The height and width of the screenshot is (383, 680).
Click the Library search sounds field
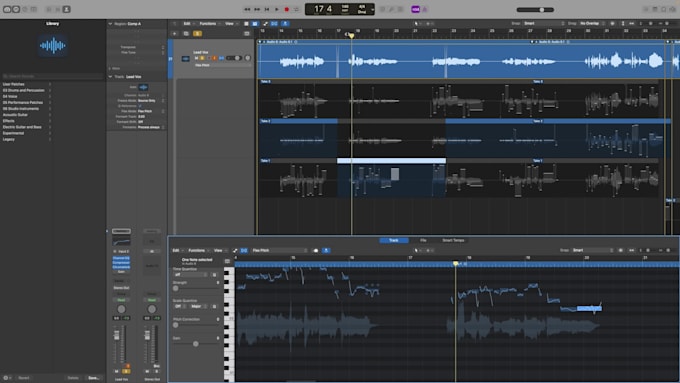[x=53, y=76]
